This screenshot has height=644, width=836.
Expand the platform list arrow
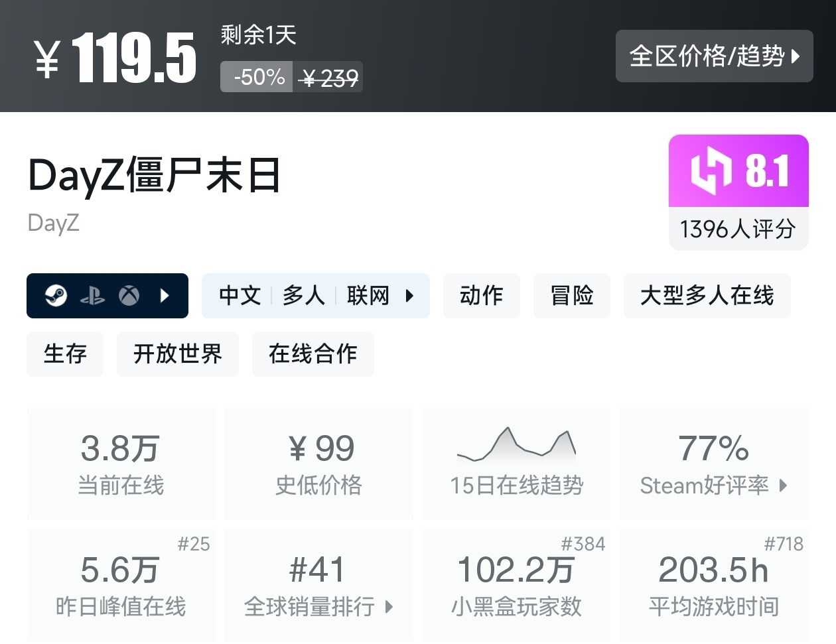[164, 296]
